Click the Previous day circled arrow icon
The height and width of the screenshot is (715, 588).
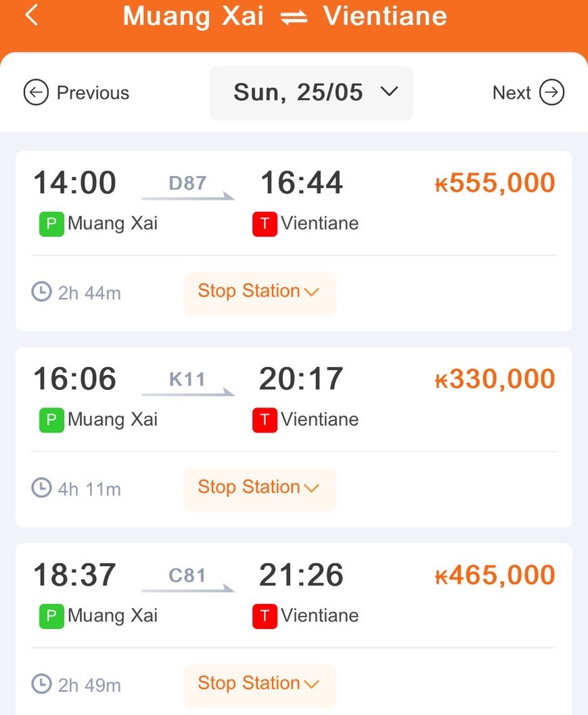[36, 92]
